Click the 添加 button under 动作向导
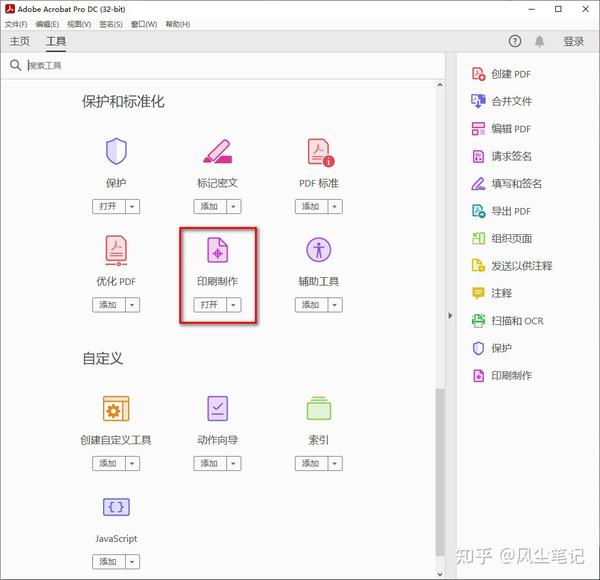 click(210, 463)
